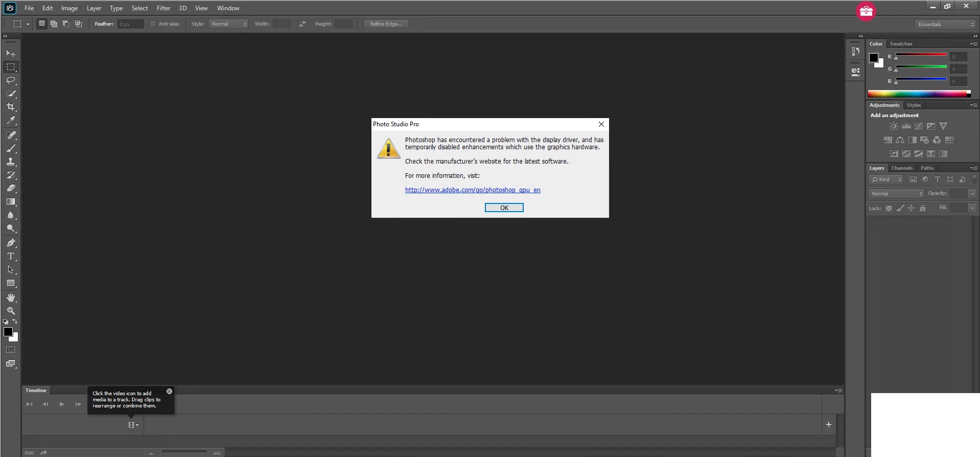Open the Color panel flyout menu
Screen dimensions: 980x457
coord(974,44)
